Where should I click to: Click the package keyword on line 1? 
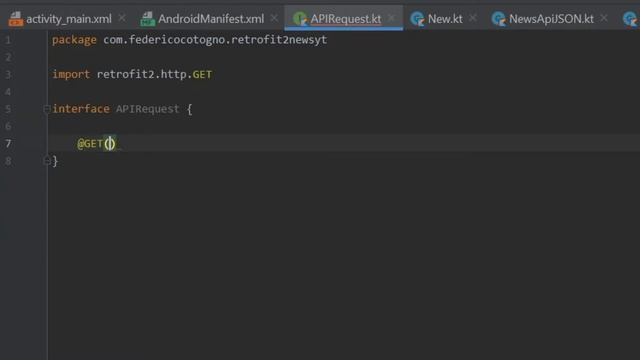click(x=74, y=40)
